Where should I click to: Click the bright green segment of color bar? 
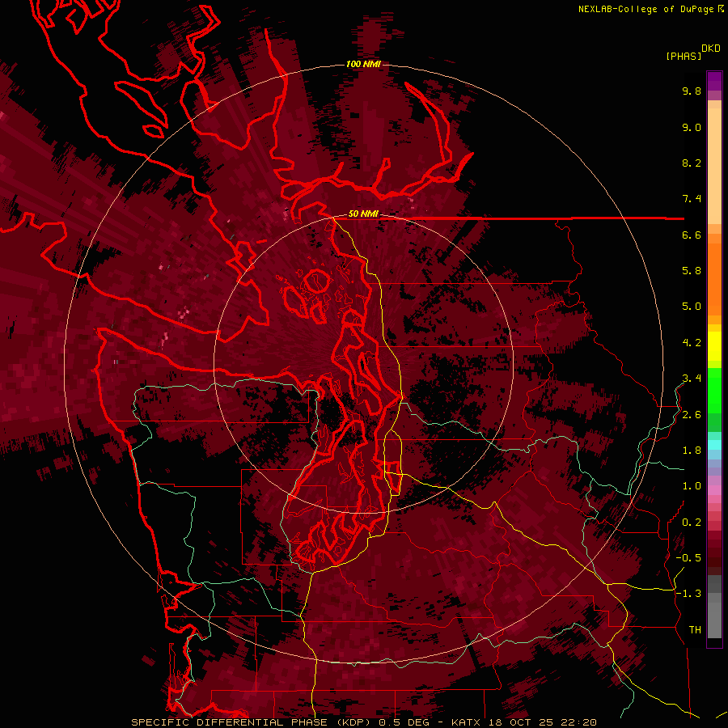click(x=714, y=391)
